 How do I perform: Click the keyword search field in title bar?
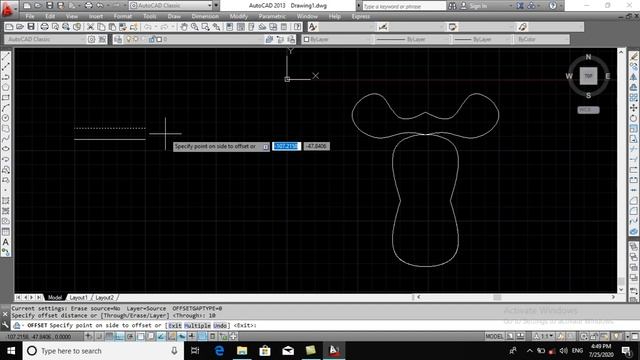pyautogui.click(x=403, y=6)
